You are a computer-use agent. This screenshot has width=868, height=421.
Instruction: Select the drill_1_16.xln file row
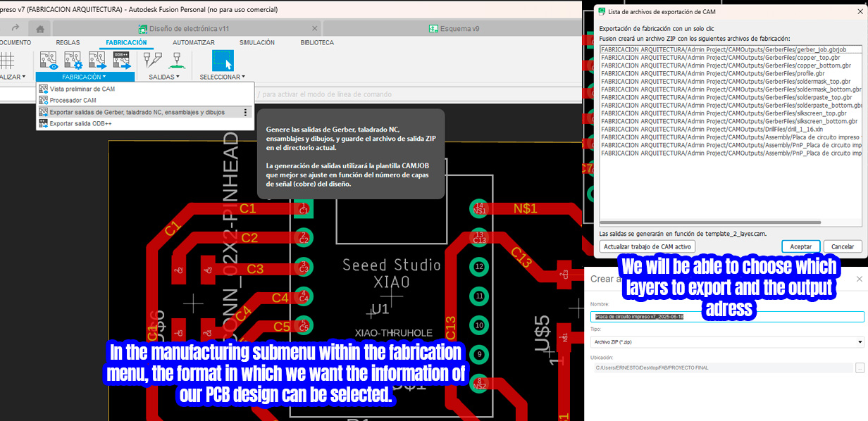point(731,129)
